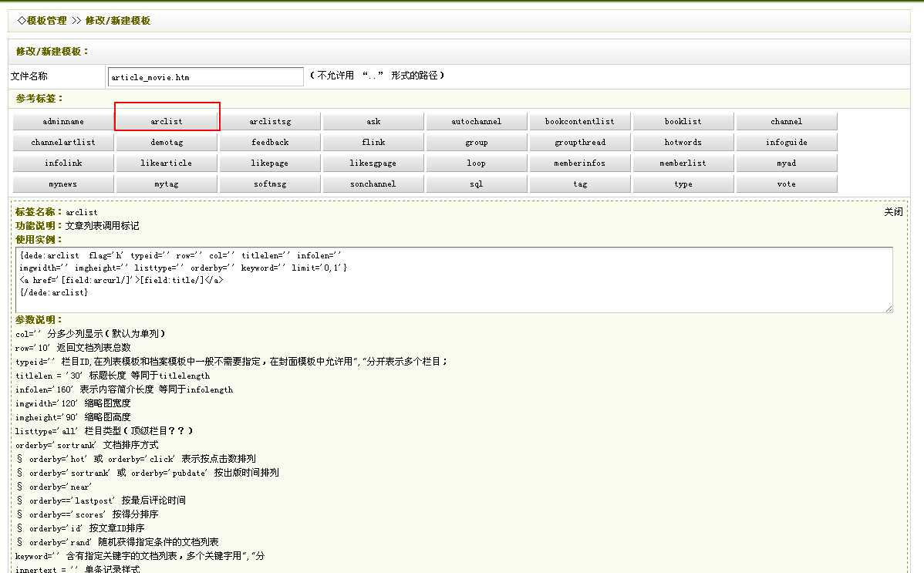
Task: Open the mynews tag reference
Action: (x=63, y=184)
